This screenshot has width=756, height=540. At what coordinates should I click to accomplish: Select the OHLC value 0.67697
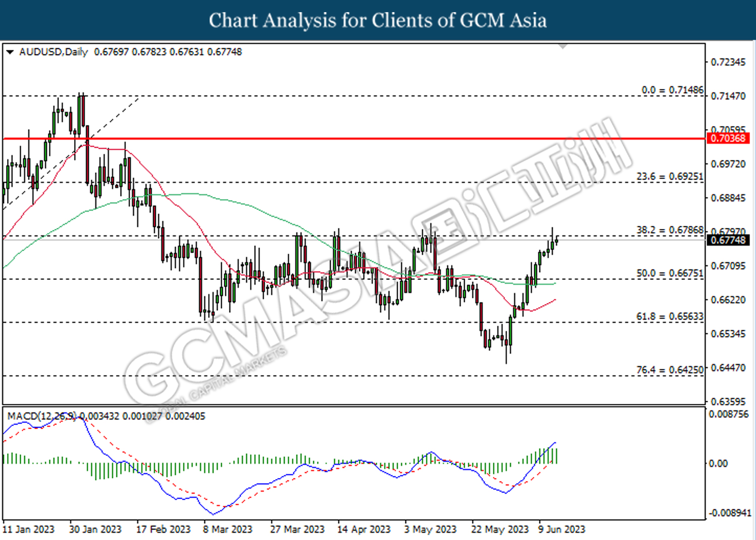pos(111,52)
